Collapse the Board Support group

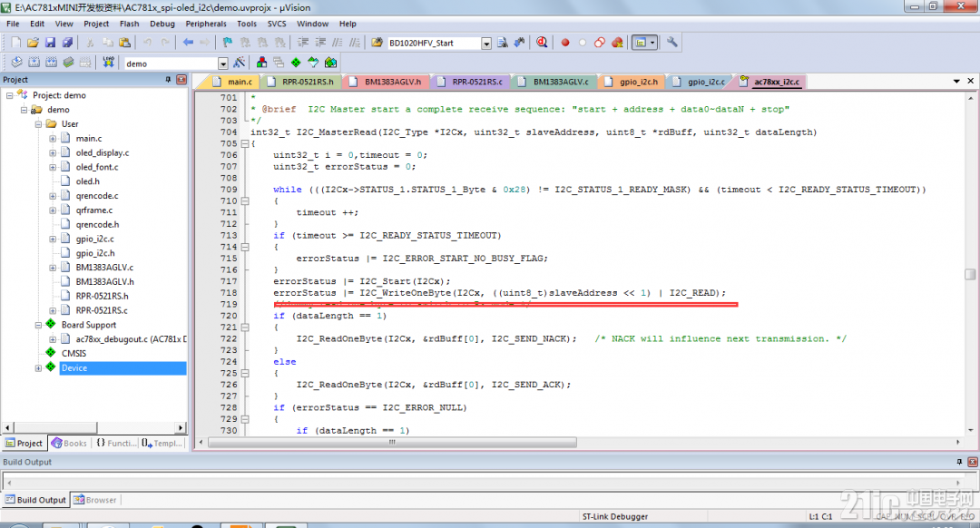tap(38, 325)
